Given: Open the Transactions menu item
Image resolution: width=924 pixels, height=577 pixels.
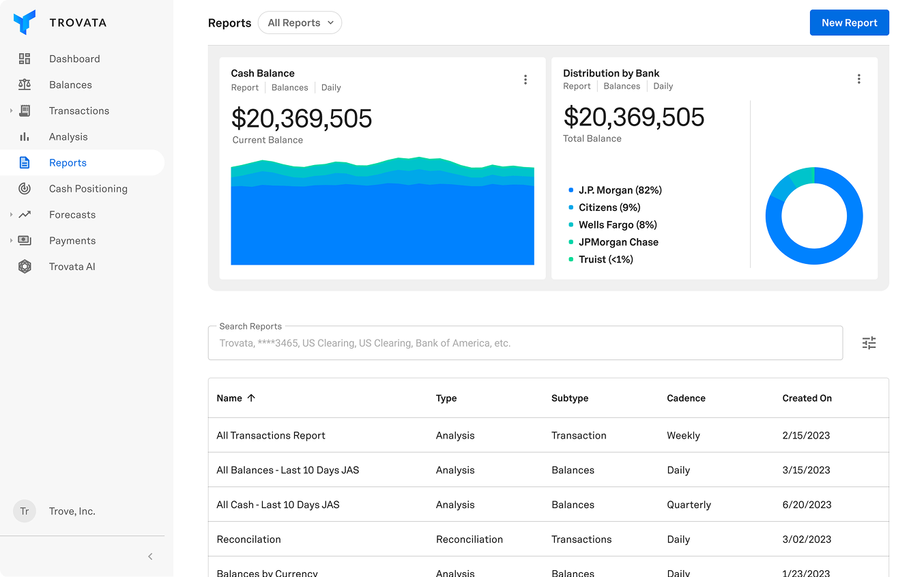Looking at the screenshot, I should 78,110.
